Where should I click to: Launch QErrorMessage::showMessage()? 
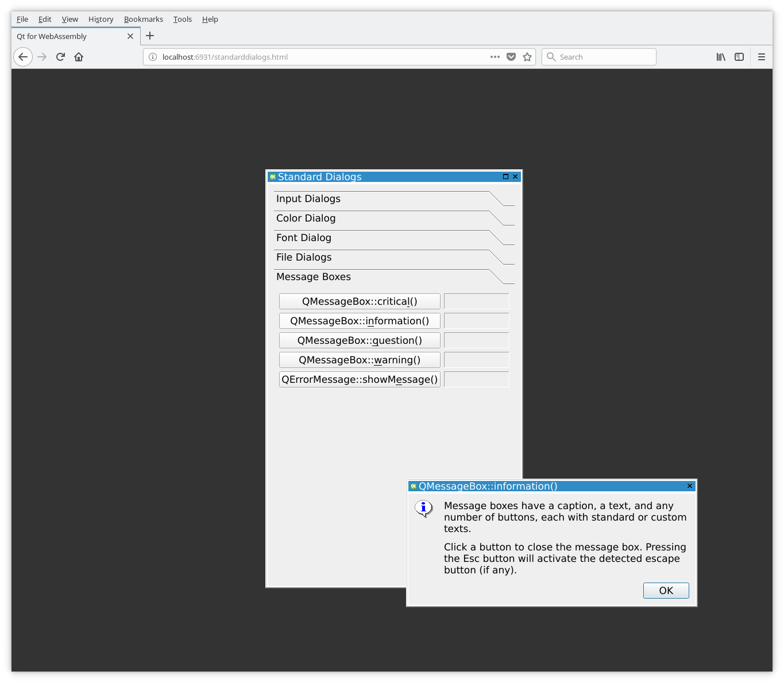(x=359, y=379)
